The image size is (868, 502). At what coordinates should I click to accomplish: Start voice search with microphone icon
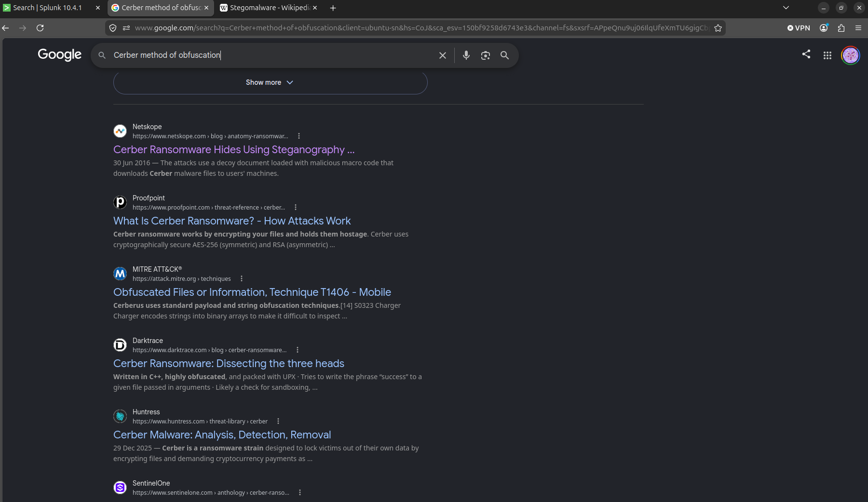pyautogui.click(x=466, y=55)
